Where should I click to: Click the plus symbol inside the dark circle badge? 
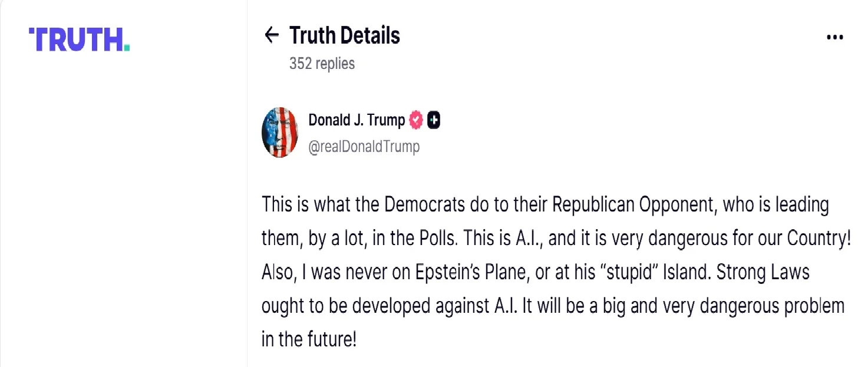pyautogui.click(x=434, y=120)
